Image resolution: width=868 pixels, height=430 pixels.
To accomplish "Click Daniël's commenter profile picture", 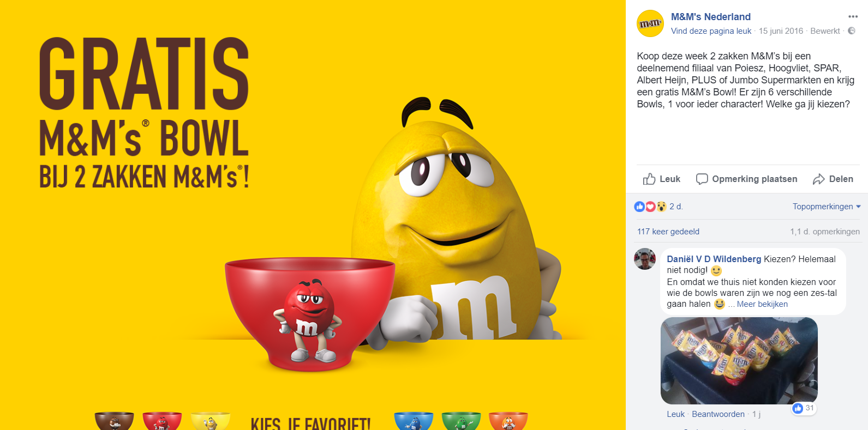I will [x=644, y=259].
